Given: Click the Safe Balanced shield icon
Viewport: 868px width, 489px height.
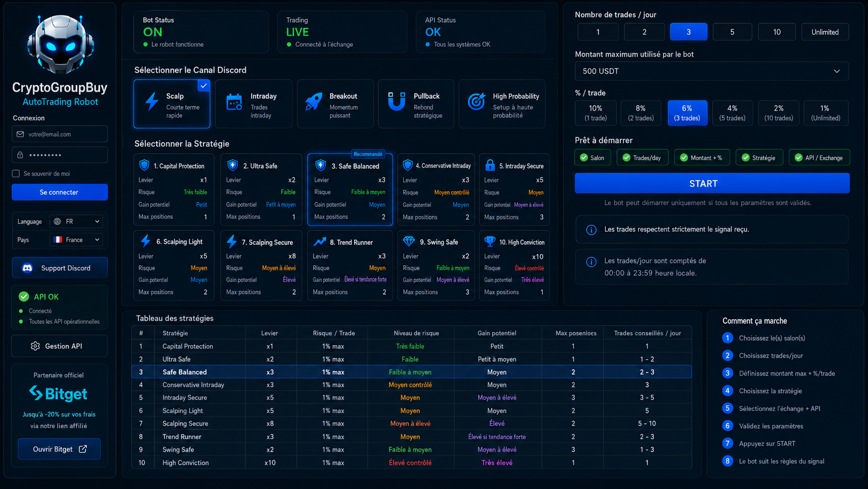Looking at the screenshot, I should [x=321, y=165].
